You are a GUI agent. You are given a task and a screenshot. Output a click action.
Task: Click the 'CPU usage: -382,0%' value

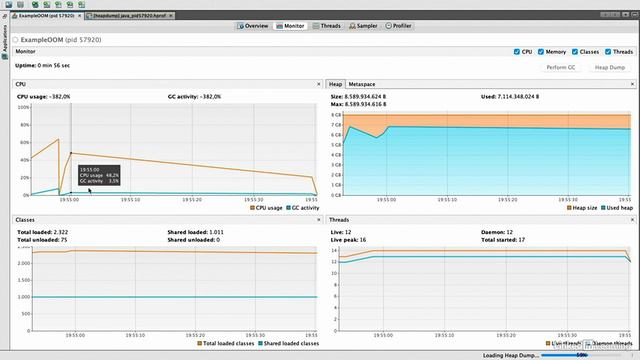pos(44,97)
